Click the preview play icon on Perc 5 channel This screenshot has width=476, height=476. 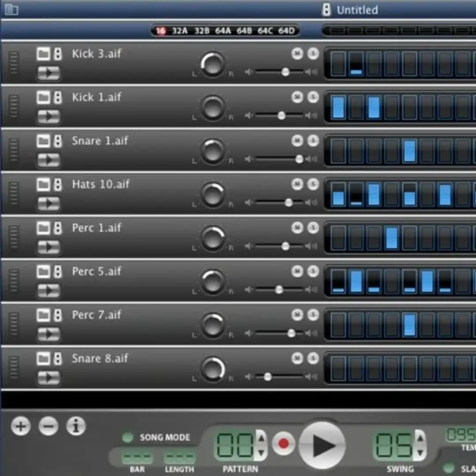click(48, 291)
